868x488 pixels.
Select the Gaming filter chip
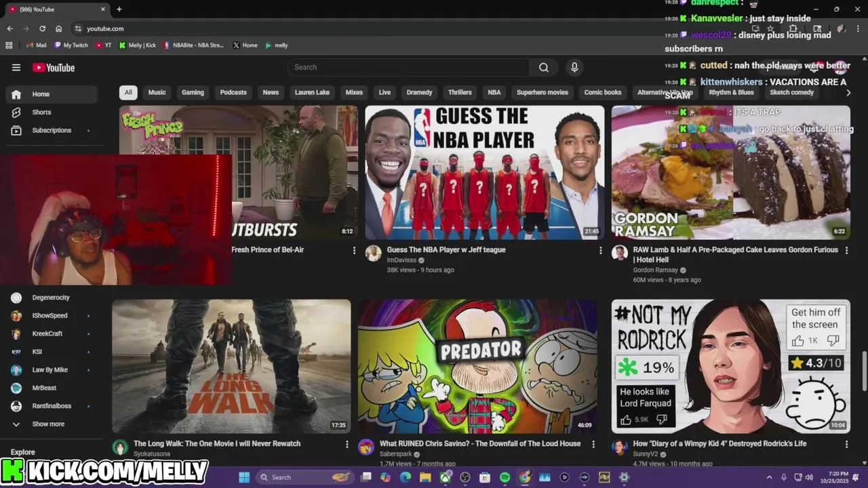click(x=193, y=92)
